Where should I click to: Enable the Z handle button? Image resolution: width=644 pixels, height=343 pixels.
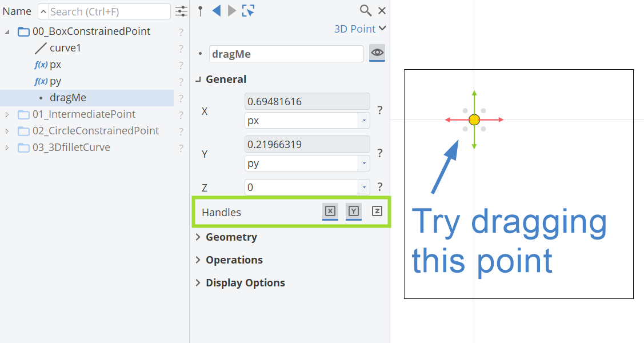[377, 212]
